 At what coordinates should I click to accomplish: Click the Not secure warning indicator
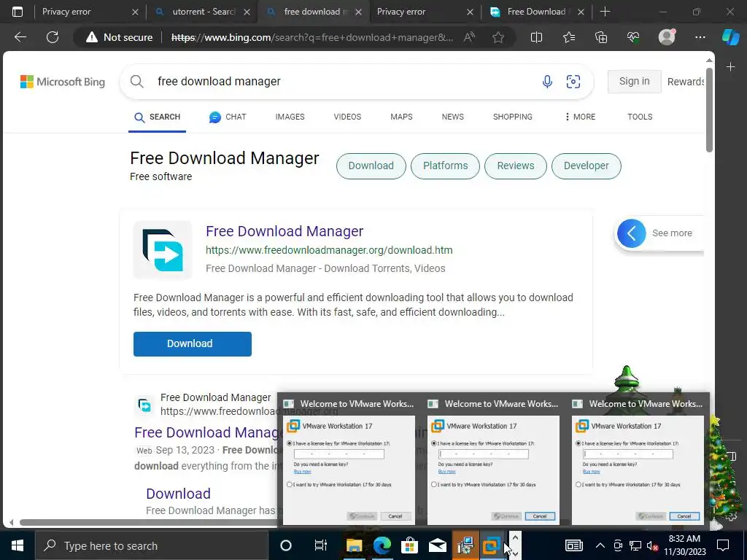(119, 37)
